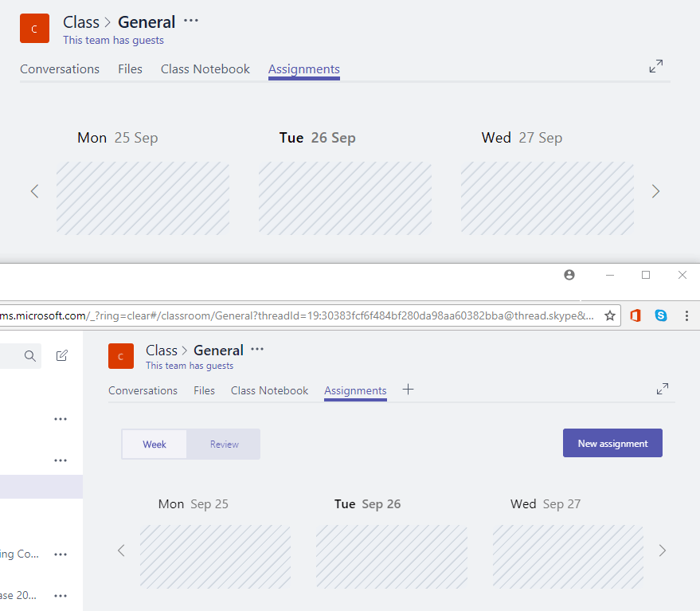Open first sidebar team's ellipsis menu

click(61, 419)
